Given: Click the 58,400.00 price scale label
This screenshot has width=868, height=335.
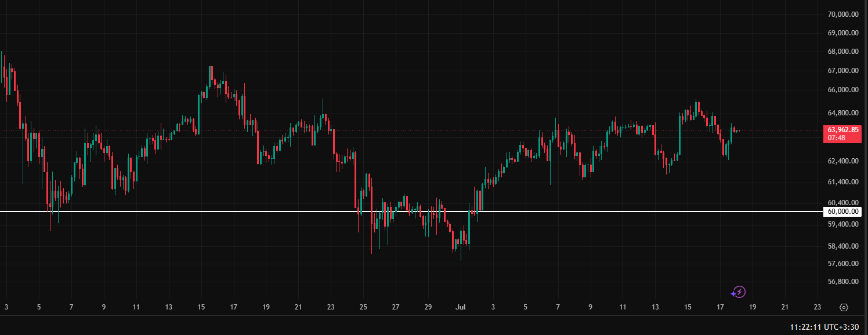Looking at the screenshot, I should (x=844, y=246).
